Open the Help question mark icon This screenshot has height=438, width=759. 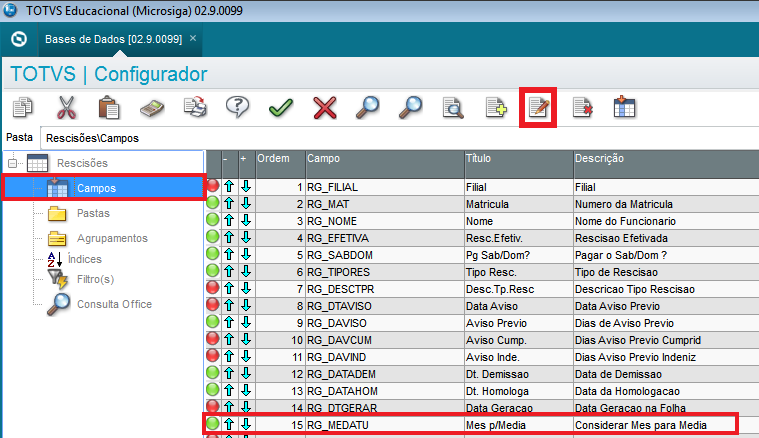pos(238,107)
